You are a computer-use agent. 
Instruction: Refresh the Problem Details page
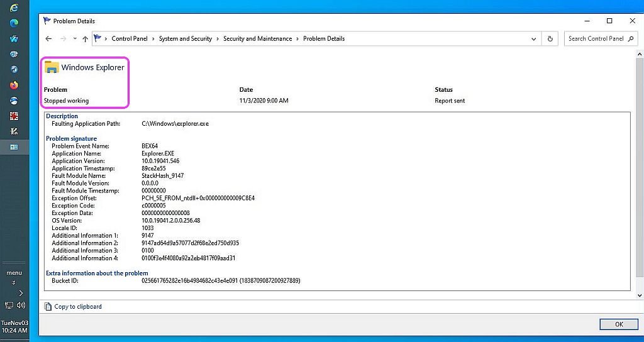(550, 39)
